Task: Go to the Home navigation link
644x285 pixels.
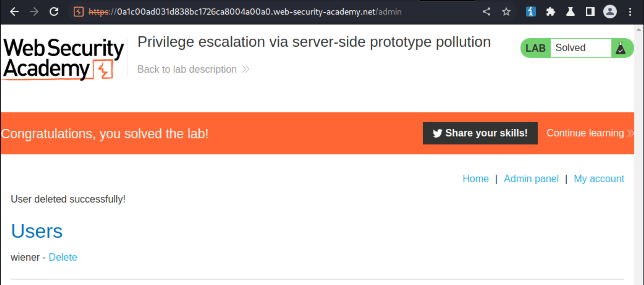Action: [476, 179]
